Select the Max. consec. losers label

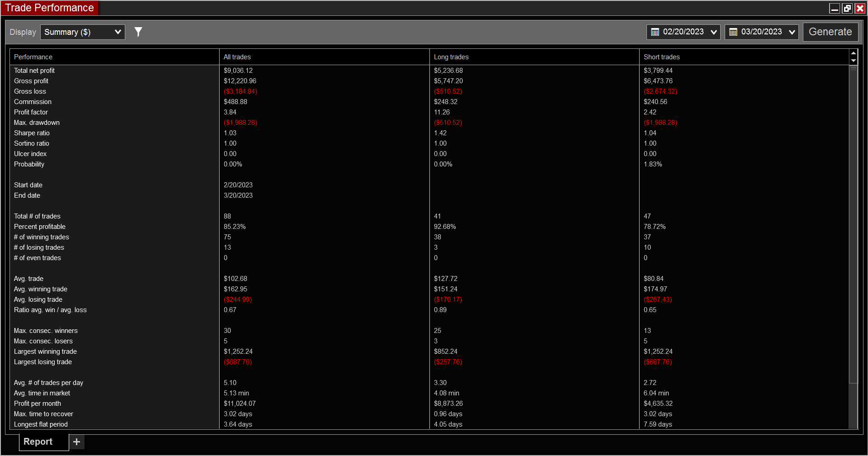tap(43, 341)
